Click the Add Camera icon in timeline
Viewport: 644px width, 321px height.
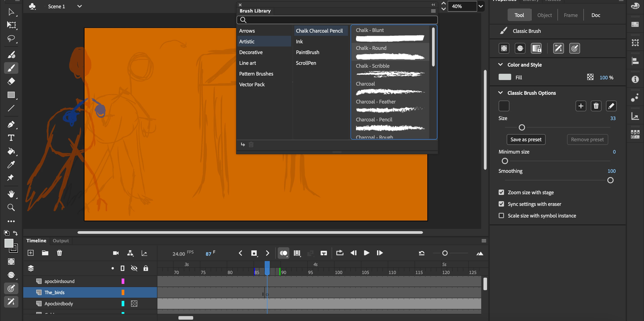[x=116, y=253]
